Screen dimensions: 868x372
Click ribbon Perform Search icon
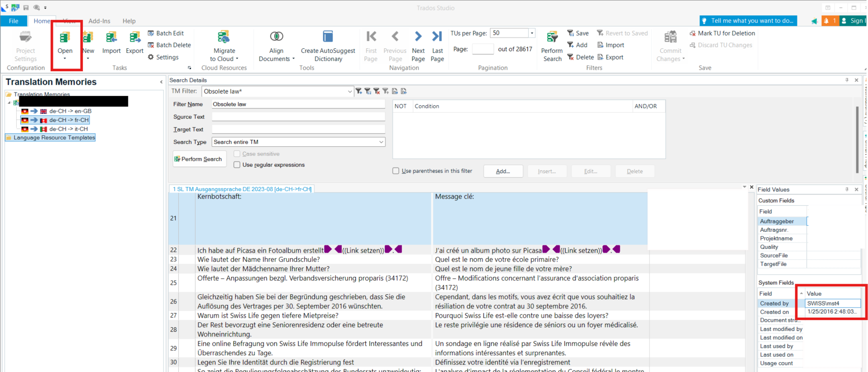552,37
